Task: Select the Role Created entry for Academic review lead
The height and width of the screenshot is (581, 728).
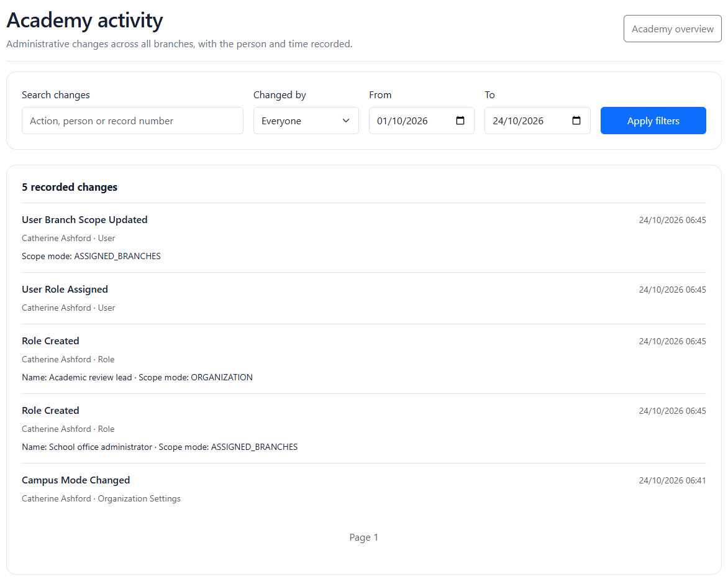Action: tap(364, 359)
